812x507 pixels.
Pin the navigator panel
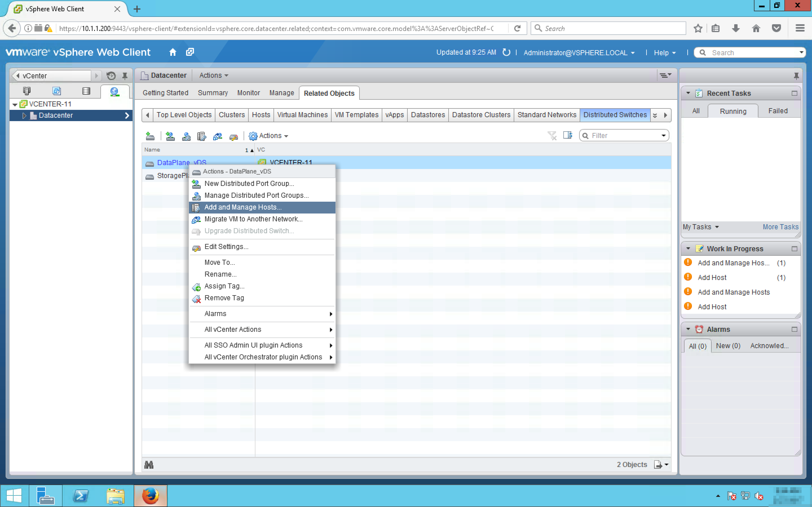(125, 76)
